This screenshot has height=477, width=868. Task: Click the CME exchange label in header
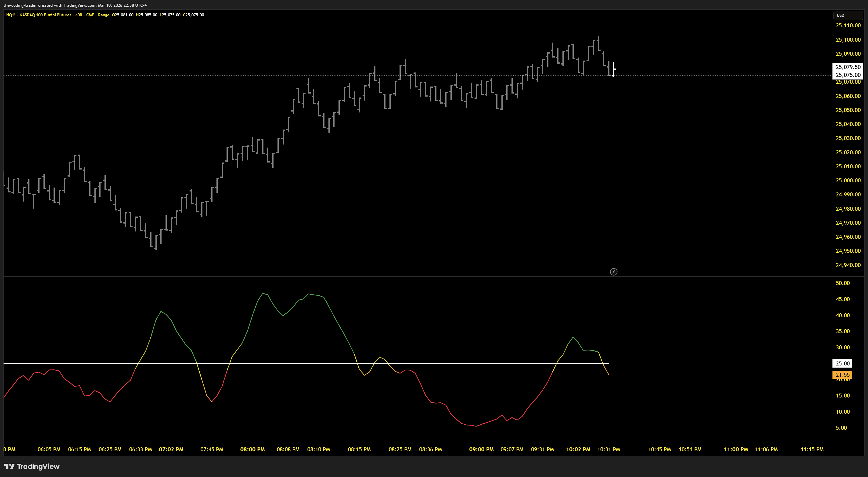(x=90, y=15)
